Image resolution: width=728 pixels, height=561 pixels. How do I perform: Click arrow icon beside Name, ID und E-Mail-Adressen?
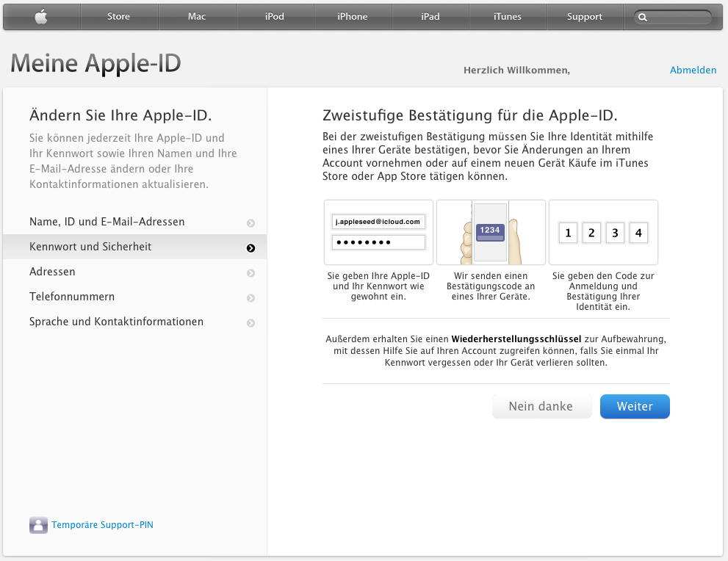251,223
